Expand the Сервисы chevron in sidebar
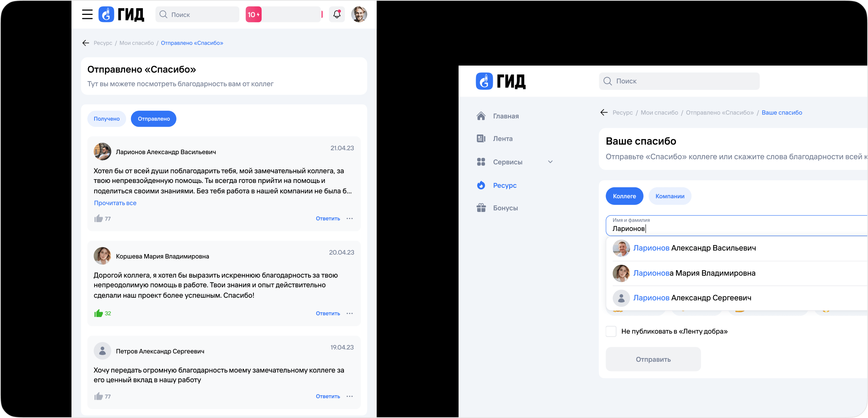Viewport: 868px width, 418px height. [x=550, y=162]
